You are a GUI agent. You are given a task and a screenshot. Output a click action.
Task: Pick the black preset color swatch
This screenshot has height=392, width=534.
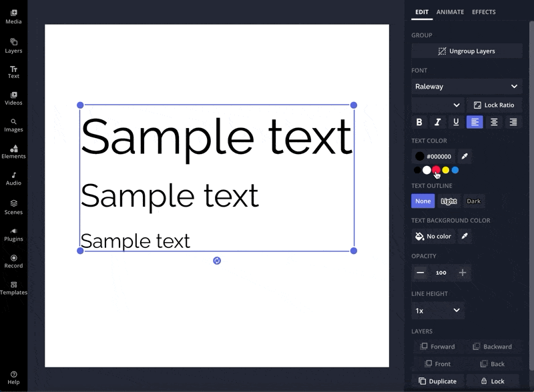(417, 170)
